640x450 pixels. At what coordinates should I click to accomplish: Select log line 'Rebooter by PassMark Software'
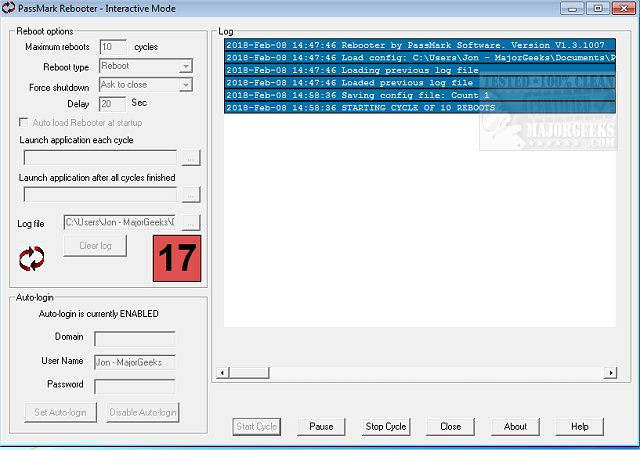(x=420, y=45)
